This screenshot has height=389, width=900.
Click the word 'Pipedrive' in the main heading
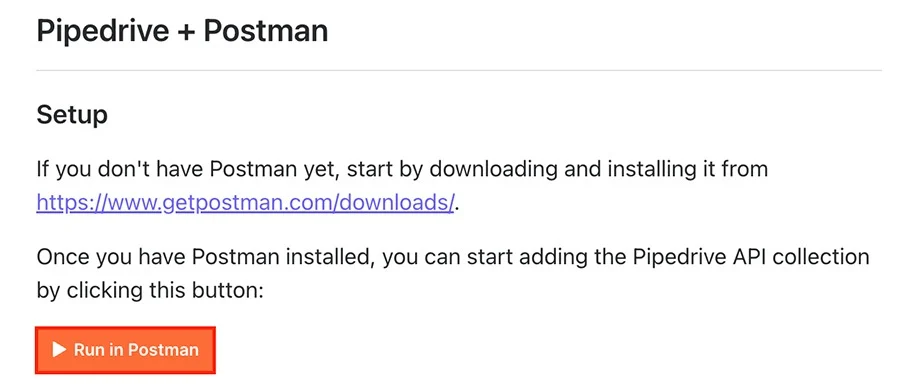pos(103,31)
